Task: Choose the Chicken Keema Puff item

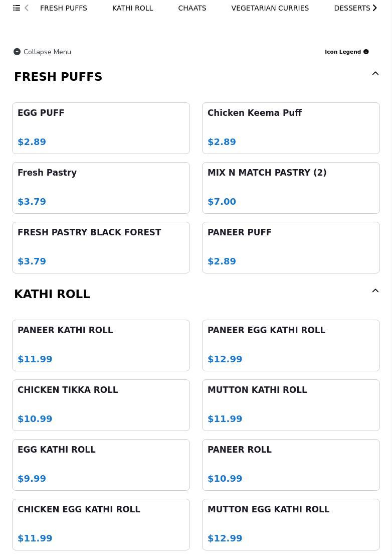Action: point(291,128)
